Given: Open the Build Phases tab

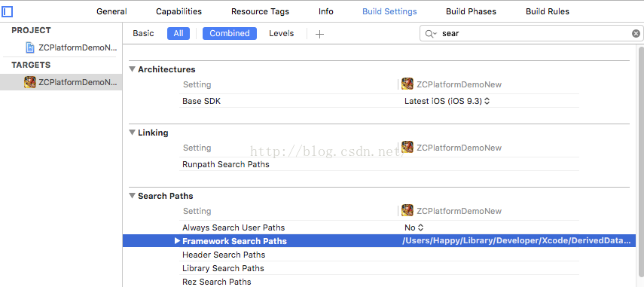Looking at the screenshot, I should pos(471,11).
